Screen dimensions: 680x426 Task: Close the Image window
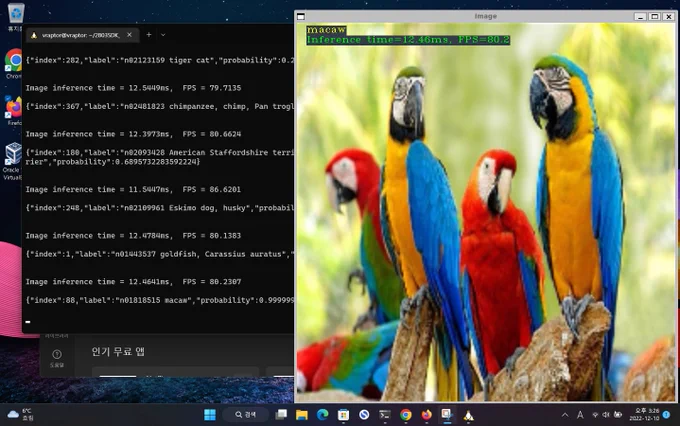pyautogui.click(x=669, y=16)
